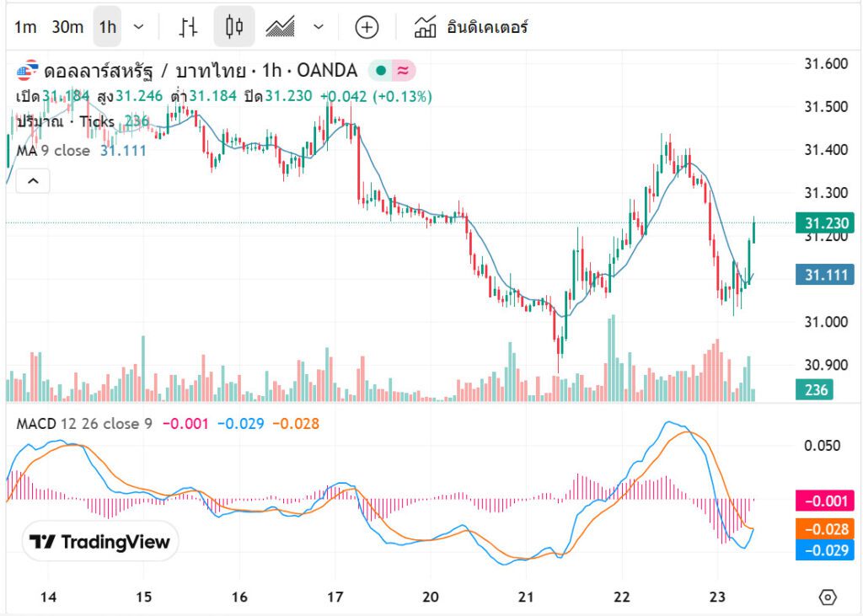Toggle the 1h interval button
Image resolution: width=863 pixels, height=616 pixels.
108,27
